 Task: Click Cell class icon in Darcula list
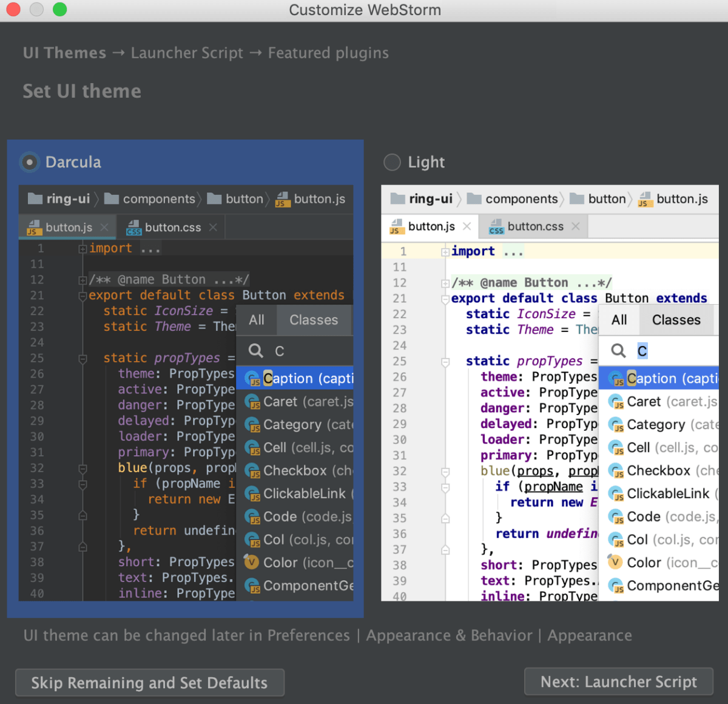pyautogui.click(x=252, y=448)
